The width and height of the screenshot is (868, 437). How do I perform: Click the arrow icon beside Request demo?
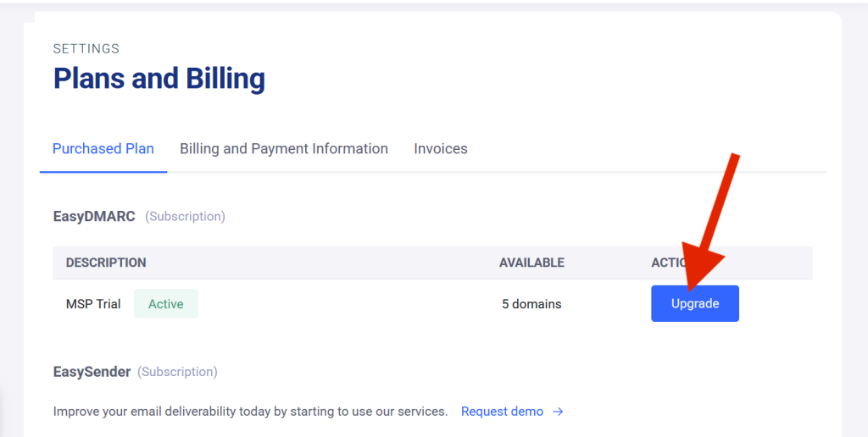coord(558,412)
